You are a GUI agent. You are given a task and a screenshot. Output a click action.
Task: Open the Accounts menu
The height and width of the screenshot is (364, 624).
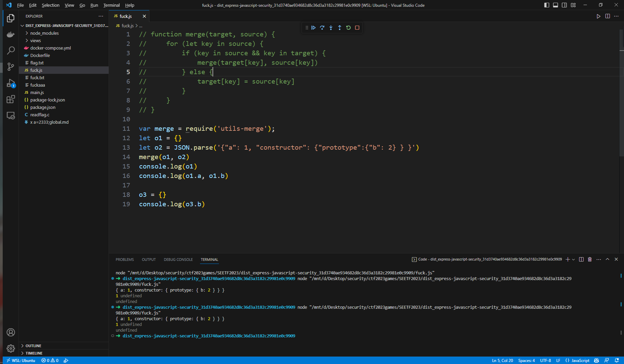11,332
